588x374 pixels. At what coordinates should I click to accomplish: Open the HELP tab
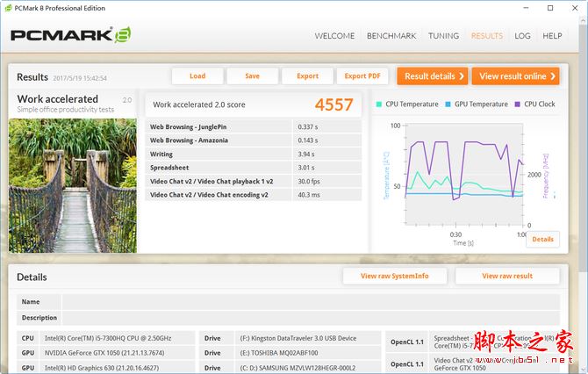[552, 36]
